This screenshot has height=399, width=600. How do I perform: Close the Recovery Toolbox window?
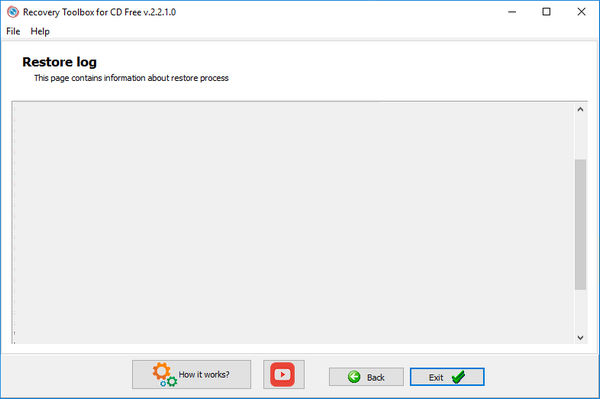[581, 12]
